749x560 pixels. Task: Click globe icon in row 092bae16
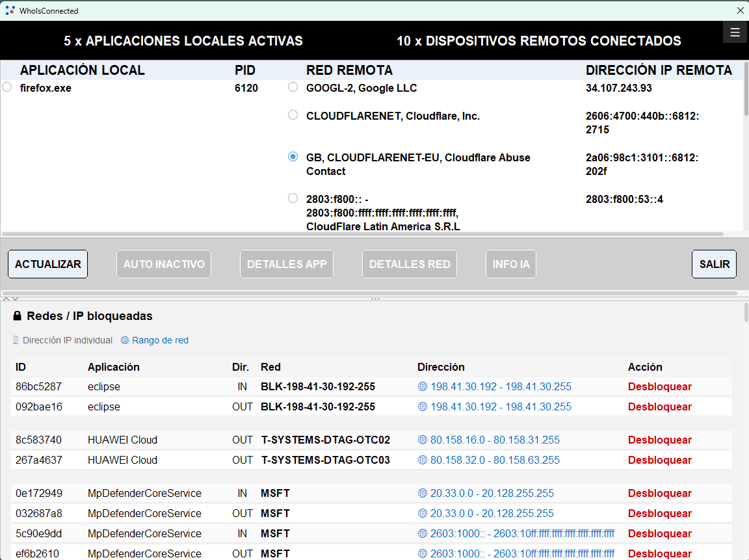pyautogui.click(x=422, y=407)
